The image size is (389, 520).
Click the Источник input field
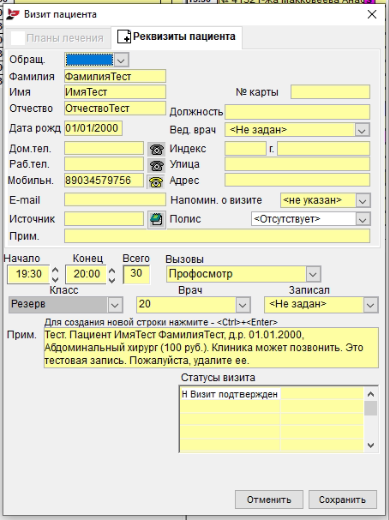[104, 219]
